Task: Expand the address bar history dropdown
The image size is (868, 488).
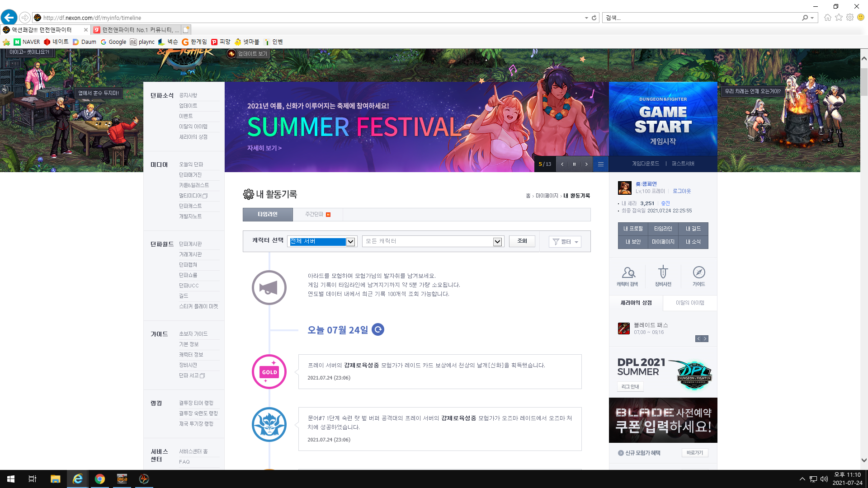Action: (586, 18)
